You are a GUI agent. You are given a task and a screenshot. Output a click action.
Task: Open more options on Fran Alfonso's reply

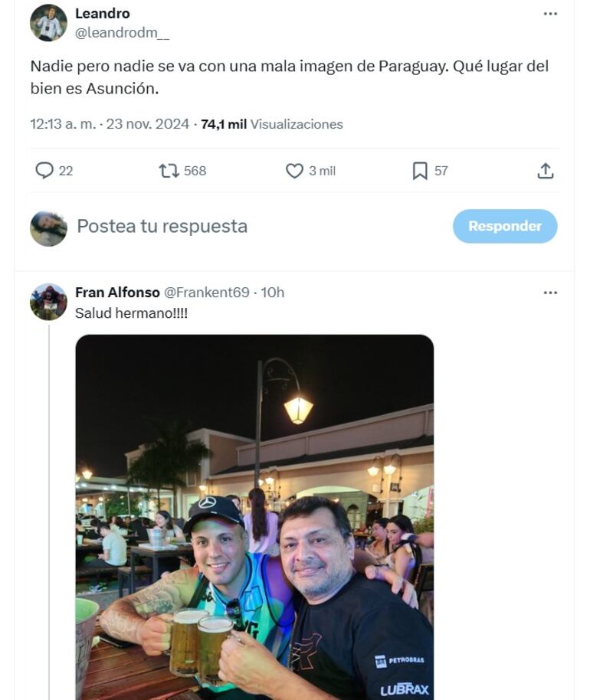tap(550, 293)
